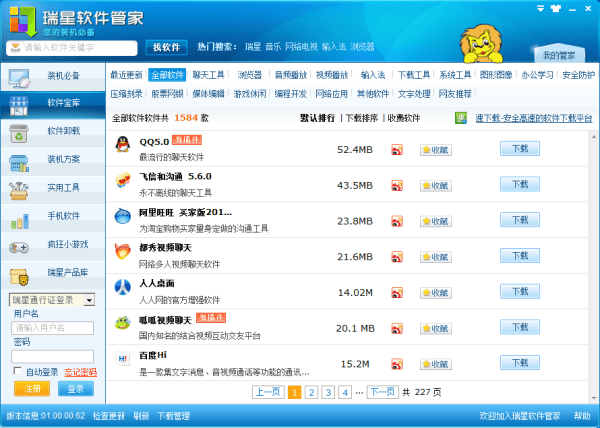Click 下一页 next page button
600x428 pixels.
point(383,392)
